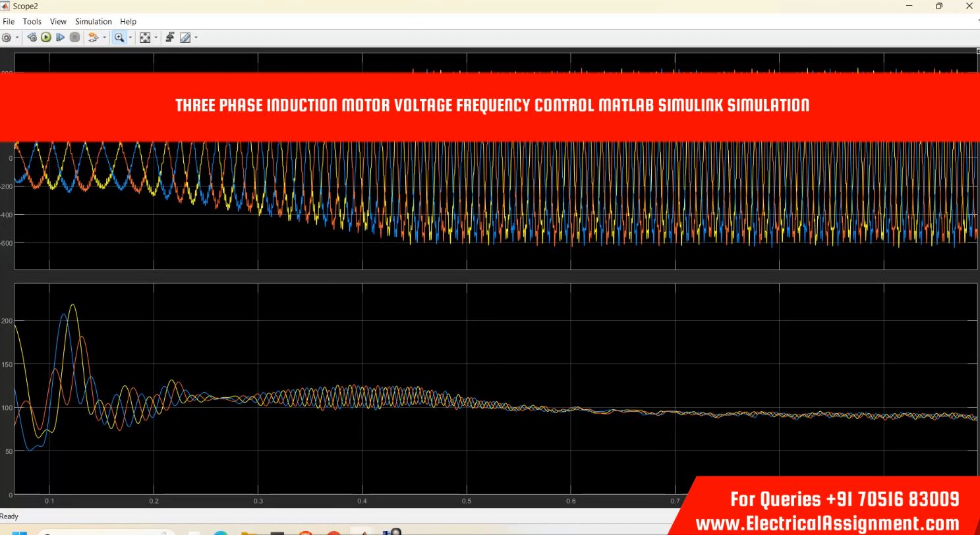Viewport: 980px width, 535px height.
Task: Toggle the Zoom magnifier tool
Action: tap(119, 38)
